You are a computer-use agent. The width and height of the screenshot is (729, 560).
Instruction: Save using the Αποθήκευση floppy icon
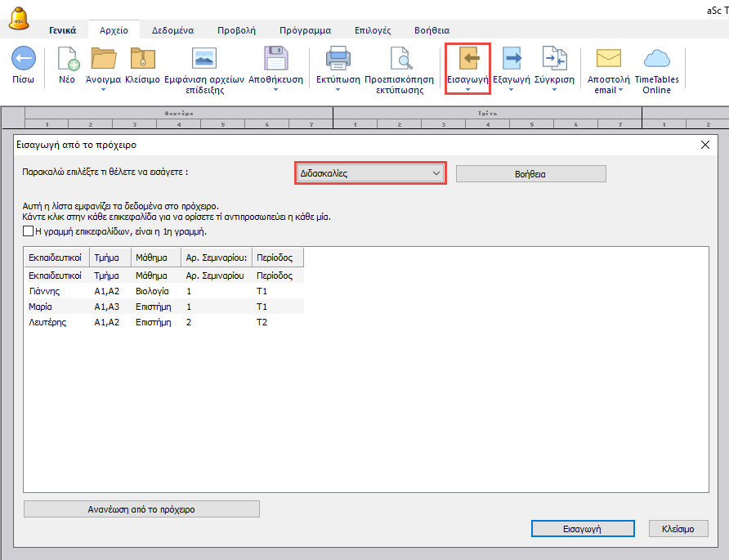pyautogui.click(x=275, y=58)
